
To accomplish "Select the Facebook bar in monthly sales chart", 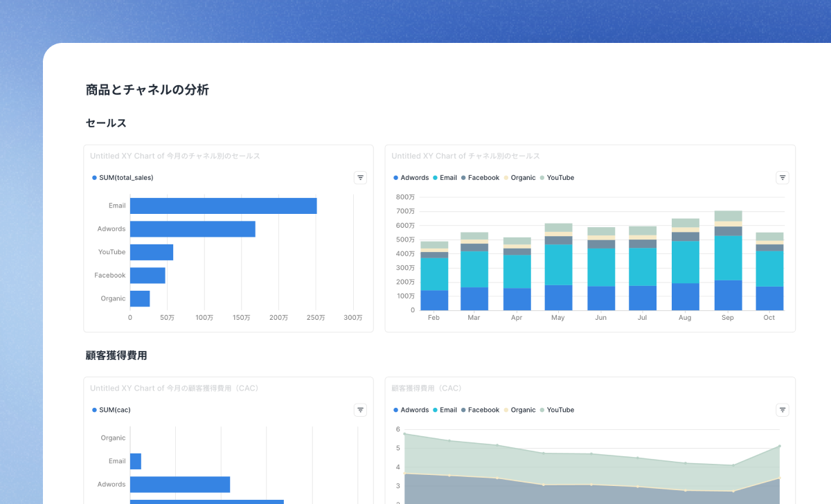I will [x=148, y=276].
